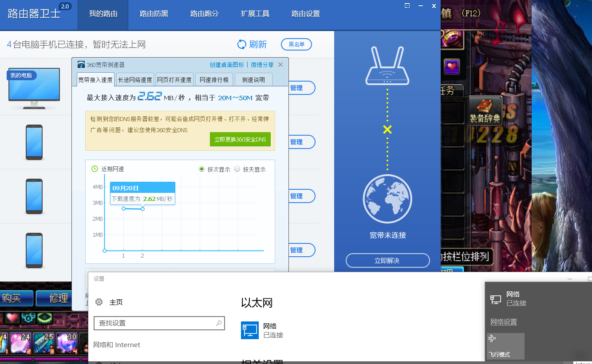The image size is (592, 364).
Task: Click the 创建桌面图标 link
Action: (227, 65)
